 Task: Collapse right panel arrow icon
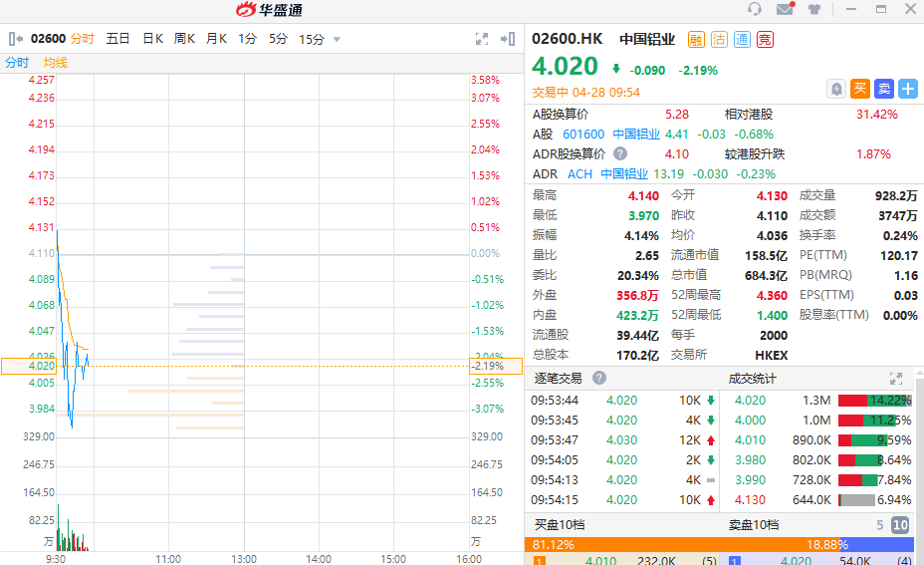click(508, 39)
